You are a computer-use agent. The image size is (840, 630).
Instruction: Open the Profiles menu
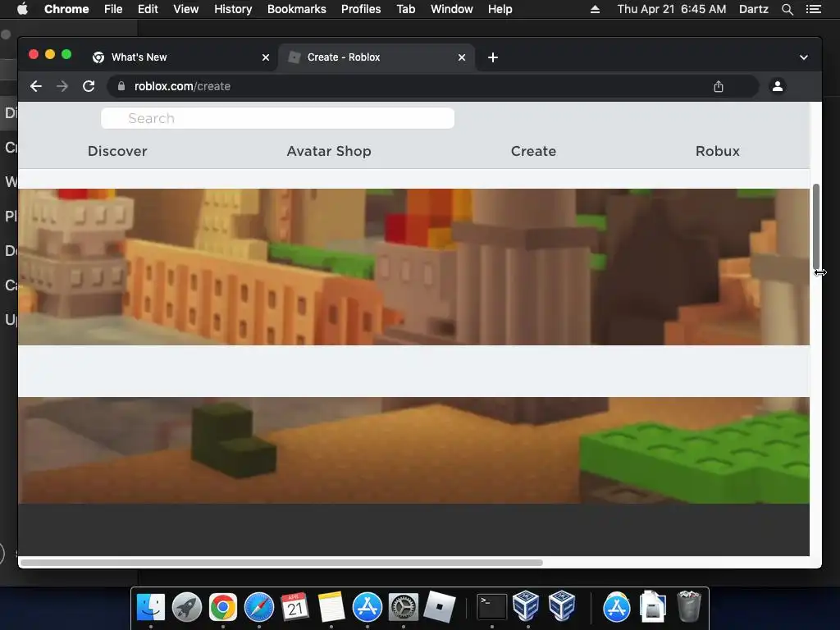click(x=361, y=9)
